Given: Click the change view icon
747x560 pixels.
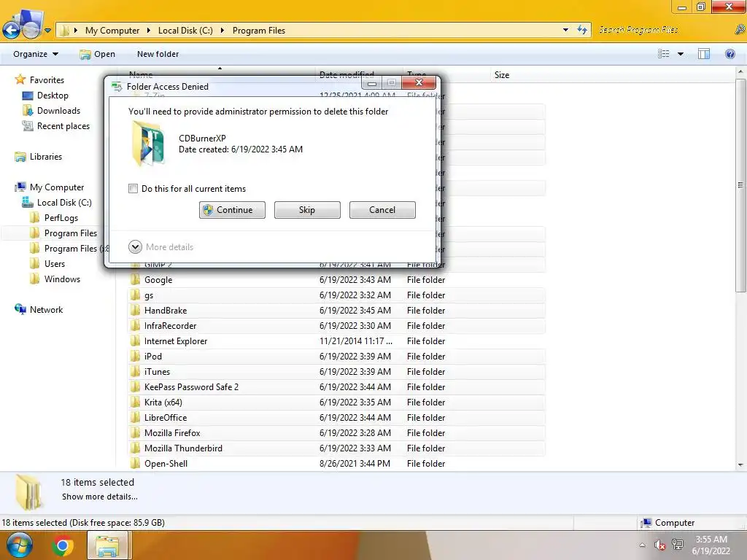Looking at the screenshot, I should click(663, 54).
